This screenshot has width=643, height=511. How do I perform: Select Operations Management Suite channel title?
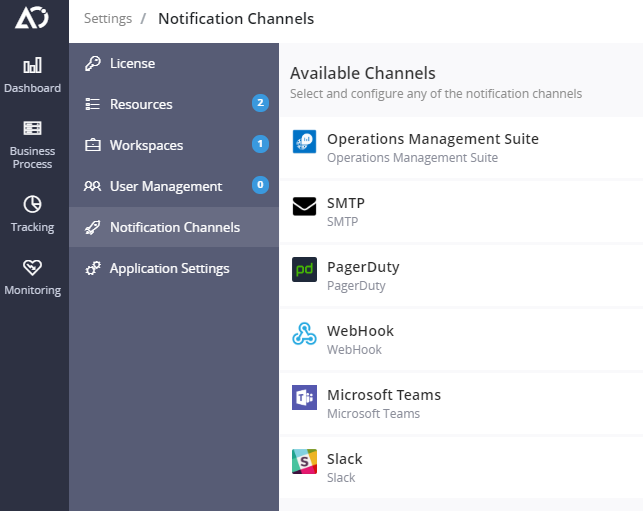click(x=433, y=139)
